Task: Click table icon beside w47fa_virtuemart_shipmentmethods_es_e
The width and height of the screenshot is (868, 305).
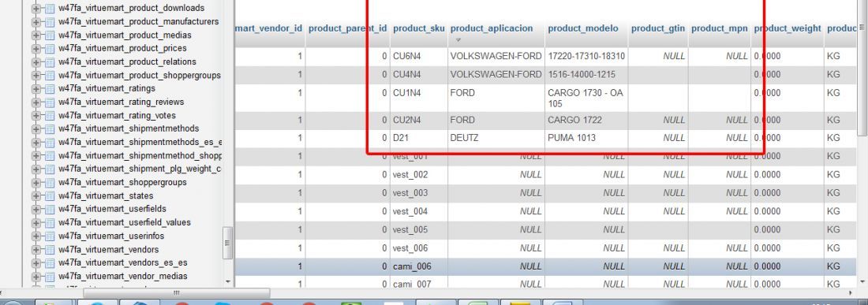Action: 49,143
